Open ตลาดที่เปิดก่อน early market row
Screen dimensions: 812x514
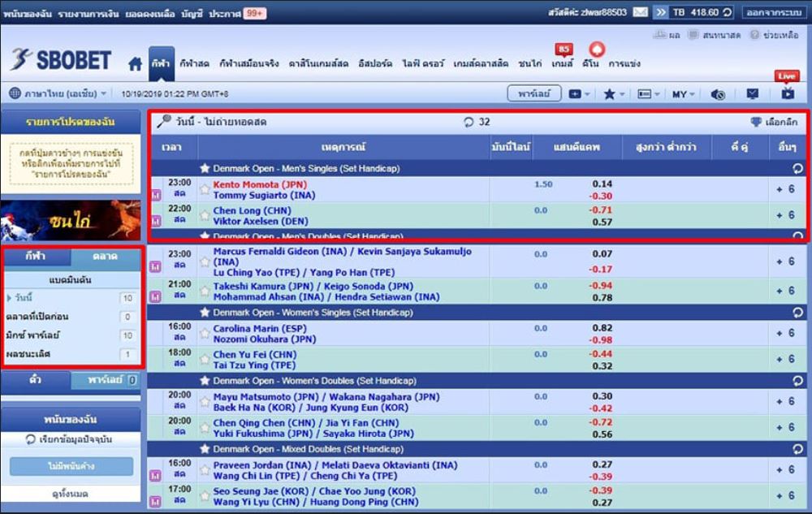click(x=71, y=317)
